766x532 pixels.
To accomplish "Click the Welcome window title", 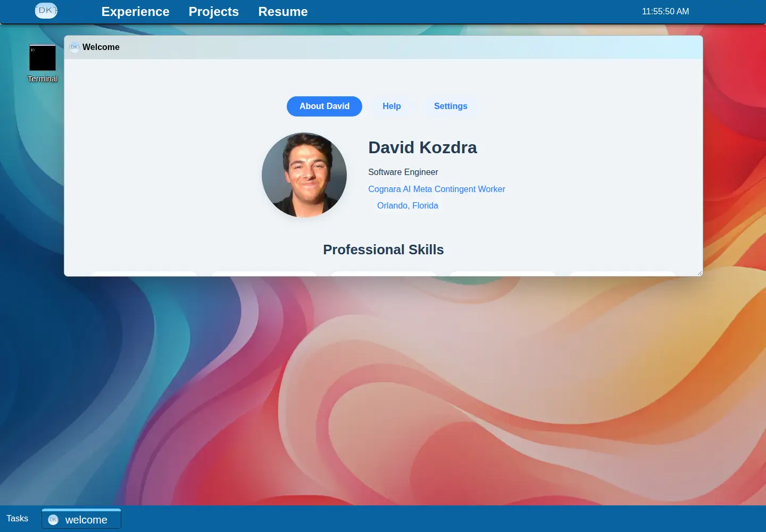I will [101, 47].
